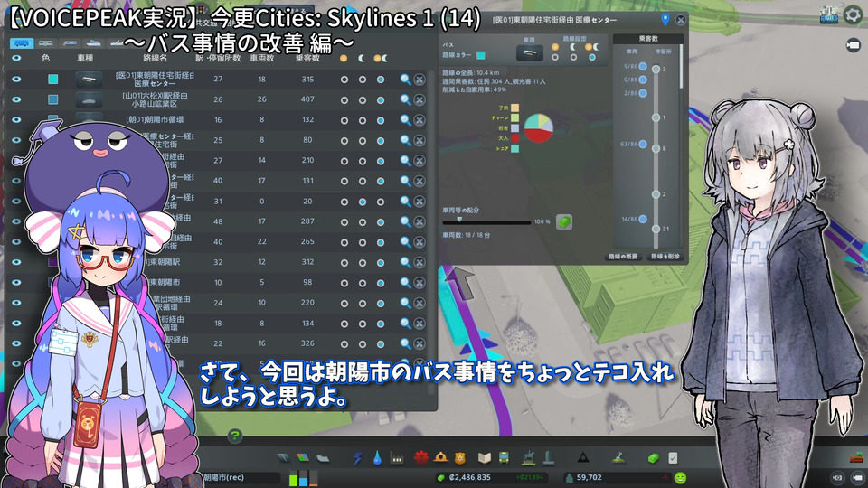
Task: Toggle visibility for the 24-stop, 220-passenger line
Action: [16, 304]
